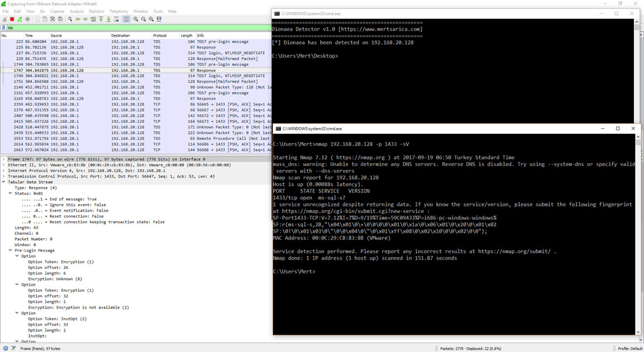Screen dimensions: 644x352
Task: Click Packets: 2770 status bar text
Action: point(470,348)
